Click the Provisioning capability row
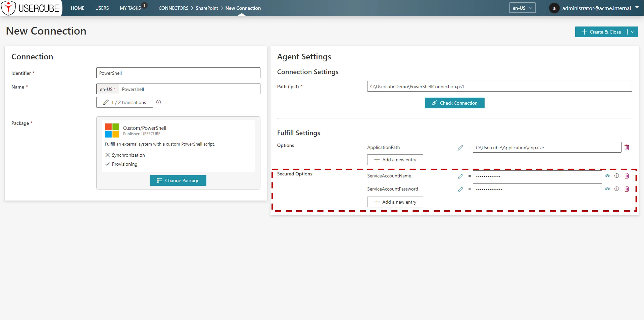 click(x=121, y=164)
